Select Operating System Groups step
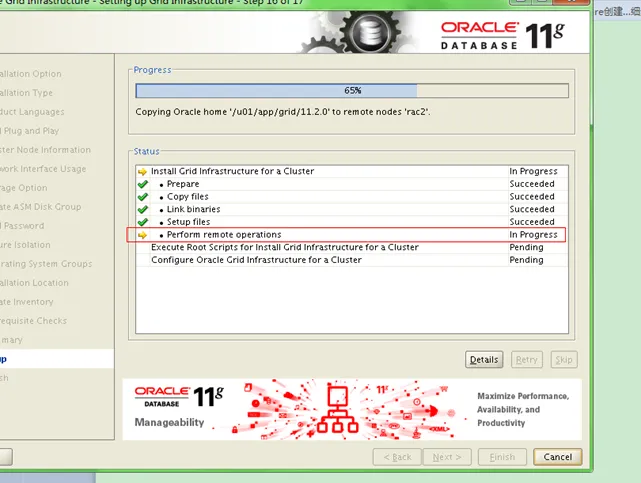 (x=46, y=264)
